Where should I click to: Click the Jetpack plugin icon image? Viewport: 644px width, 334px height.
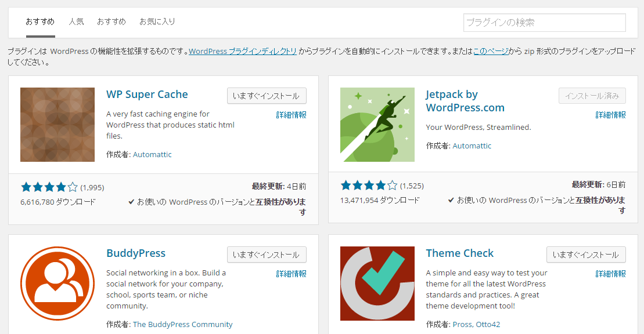point(377,125)
